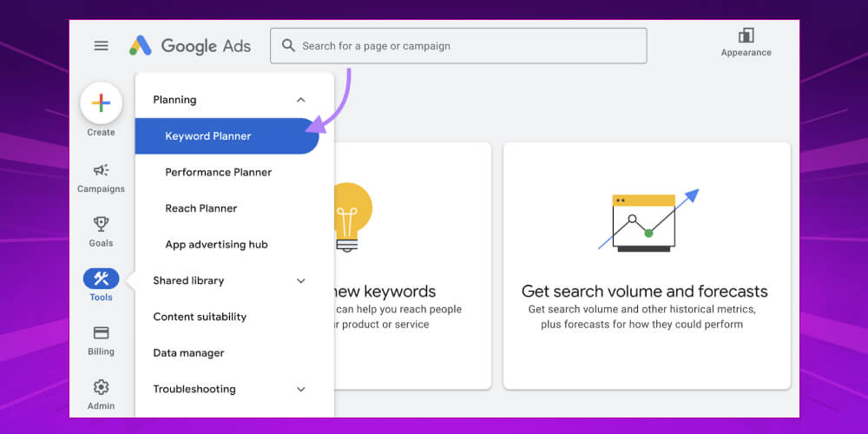868x434 pixels.
Task: Click the Appearance label text
Action: point(746,53)
